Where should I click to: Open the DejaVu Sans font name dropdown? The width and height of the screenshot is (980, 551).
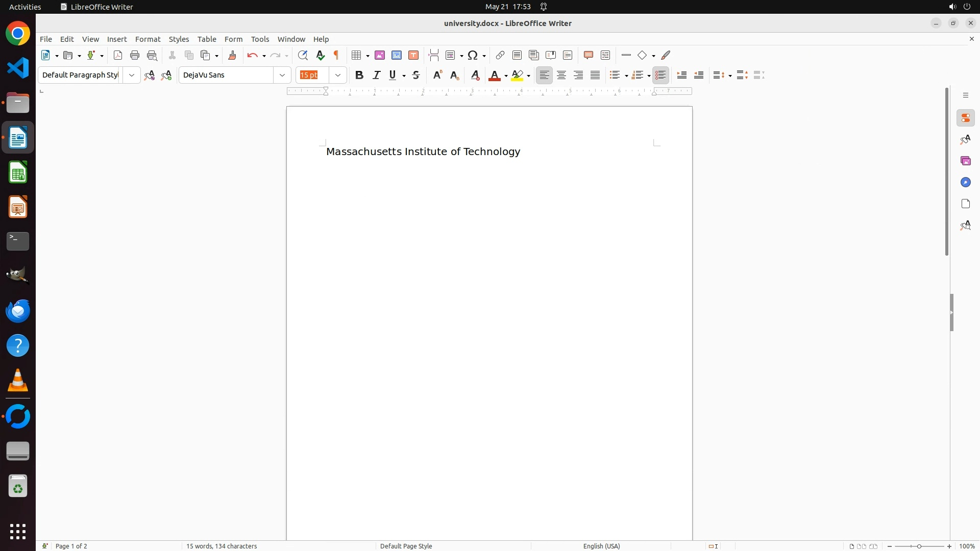click(282, 75)
